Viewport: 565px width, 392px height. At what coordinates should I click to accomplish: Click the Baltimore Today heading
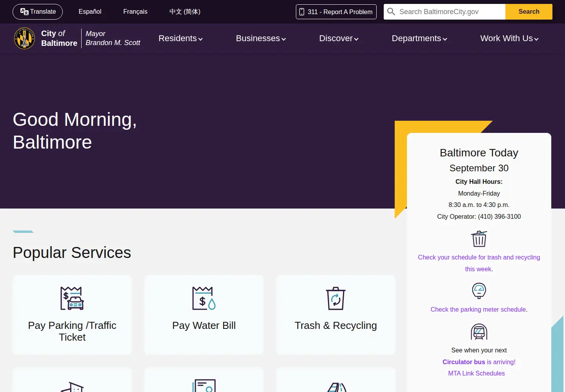coord(479,152)
